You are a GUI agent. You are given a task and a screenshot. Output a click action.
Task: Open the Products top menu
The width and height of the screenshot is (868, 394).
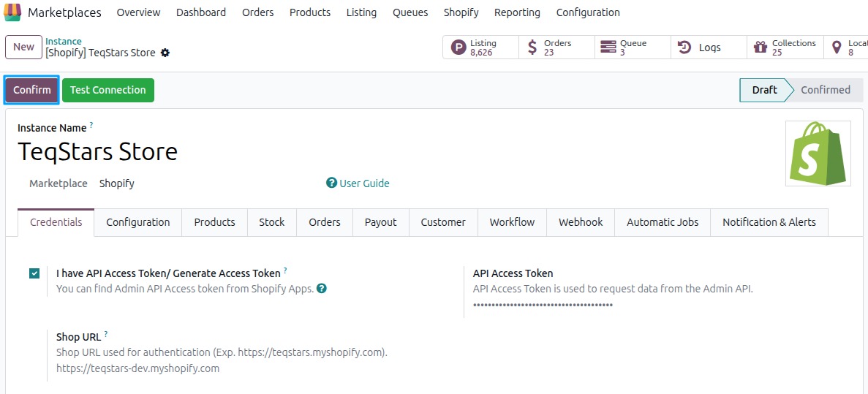(310, 12)
